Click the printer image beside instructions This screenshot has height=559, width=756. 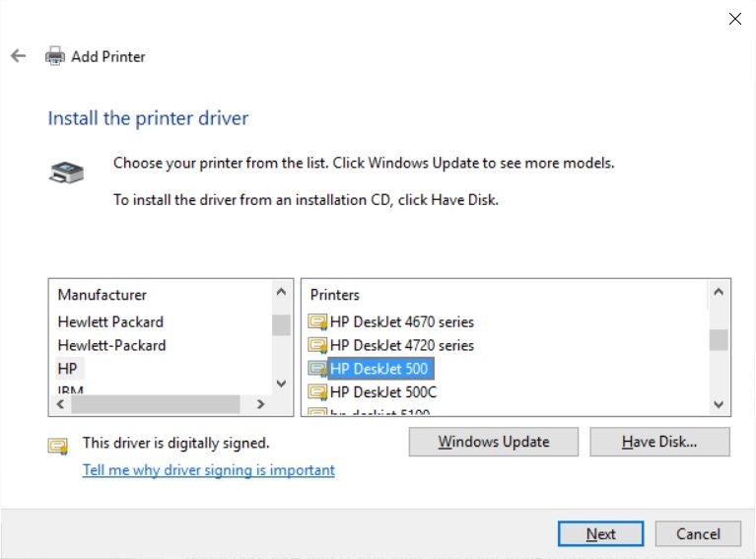pyautogui.click(x=67, y=173)
